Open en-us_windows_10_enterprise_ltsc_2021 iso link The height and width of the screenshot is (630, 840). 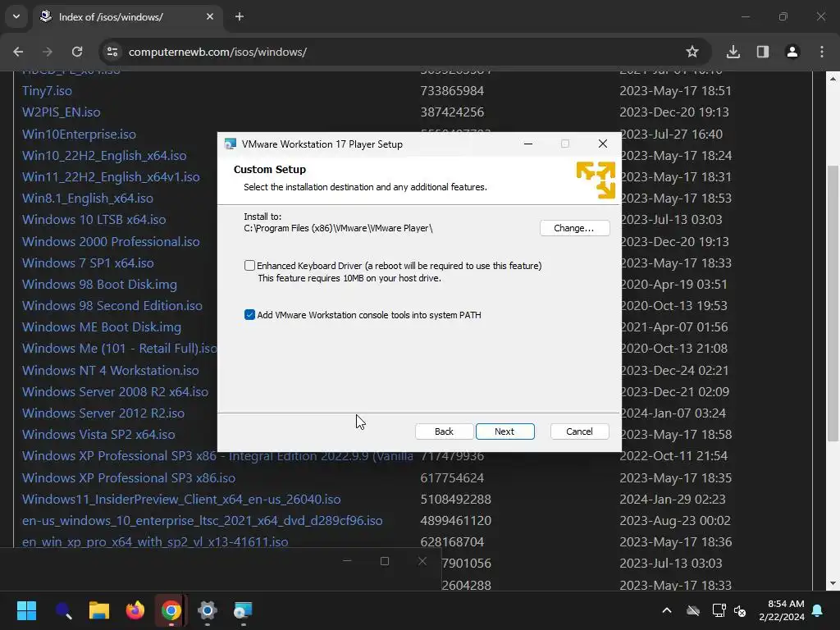[x=203, y=521]
